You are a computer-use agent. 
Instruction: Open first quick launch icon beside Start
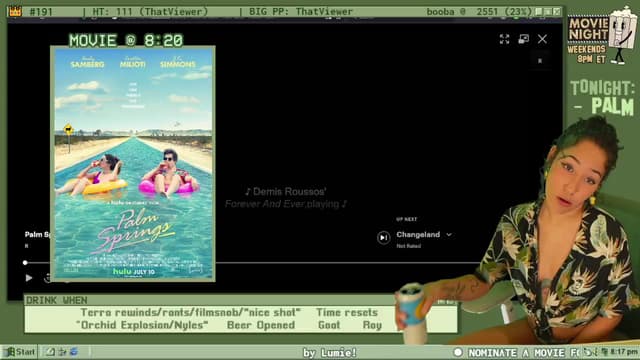[x=50, y=351]
